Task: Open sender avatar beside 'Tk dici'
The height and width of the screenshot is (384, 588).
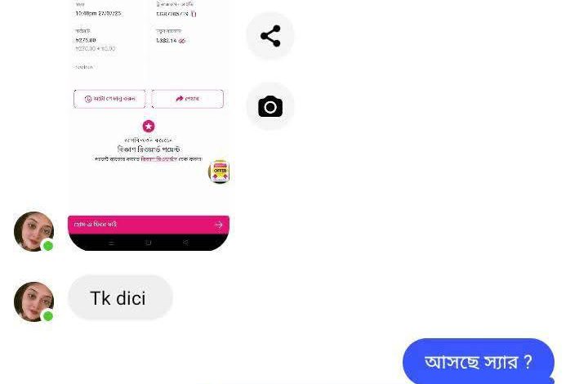Action: (33, 301)
